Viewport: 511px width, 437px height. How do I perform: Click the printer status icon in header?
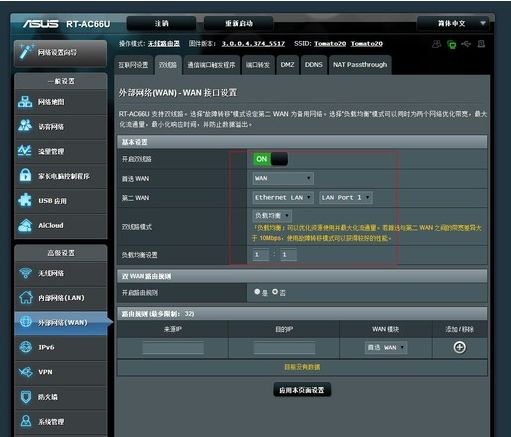tap(481, 44)
